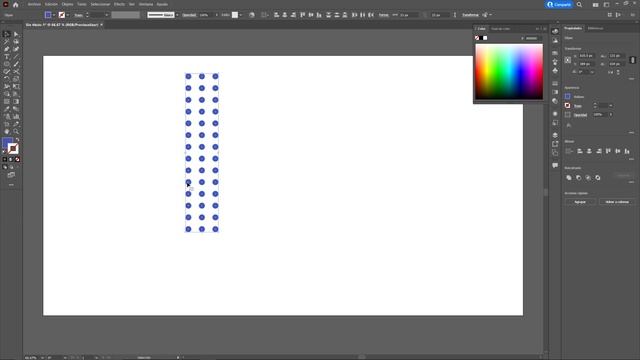640x360 pixels.
Task: Select the Paintbrush tool
Action: (16, 64)
